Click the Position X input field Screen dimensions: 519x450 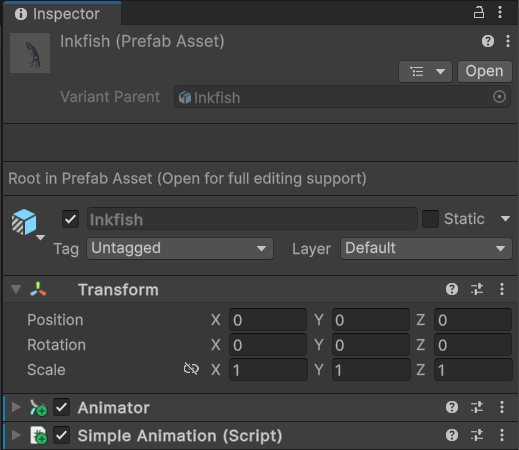coord(268,320)
